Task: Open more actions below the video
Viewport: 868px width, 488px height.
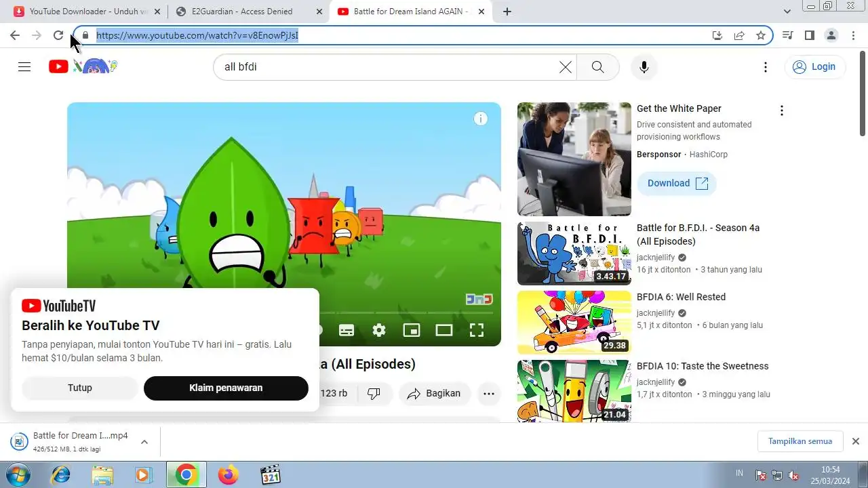Action: tap(488, 393)
